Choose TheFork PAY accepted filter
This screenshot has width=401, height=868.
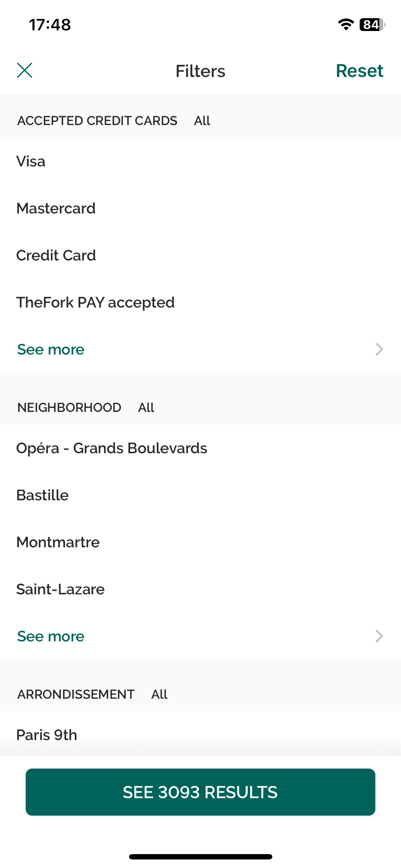pos(200,303)
